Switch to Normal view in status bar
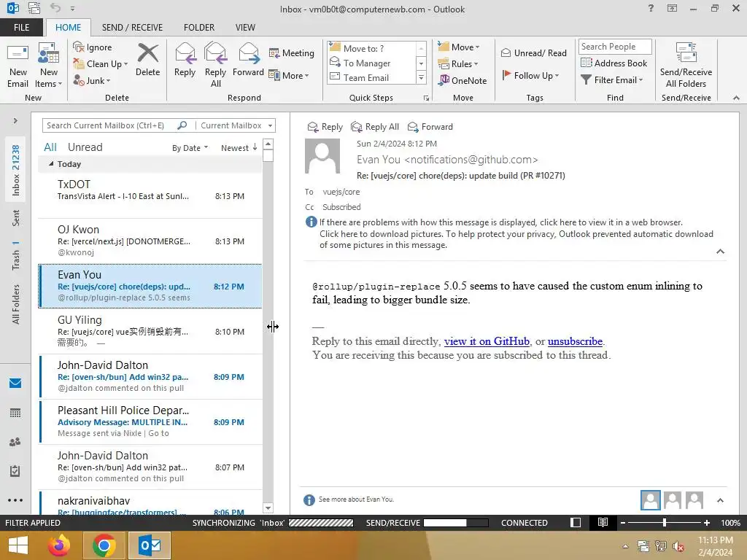This screenshot has height=560, width=747. (x=576, y=522)
